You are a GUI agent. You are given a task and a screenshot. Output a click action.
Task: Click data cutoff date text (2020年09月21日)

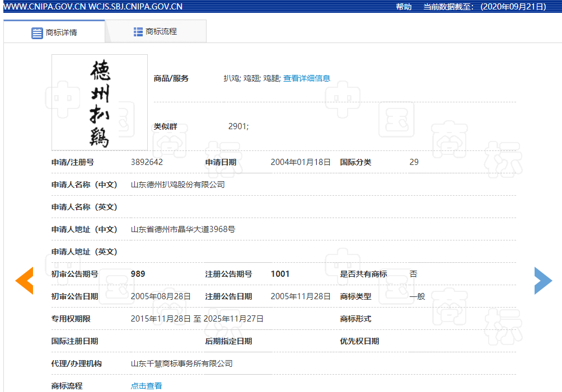point(513,7)
